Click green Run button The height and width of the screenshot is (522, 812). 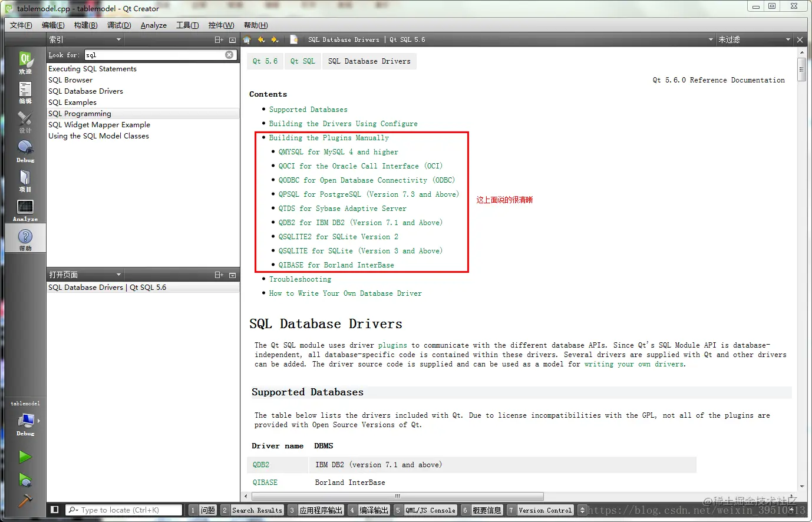pyautogui.click(x=25, y=457)
